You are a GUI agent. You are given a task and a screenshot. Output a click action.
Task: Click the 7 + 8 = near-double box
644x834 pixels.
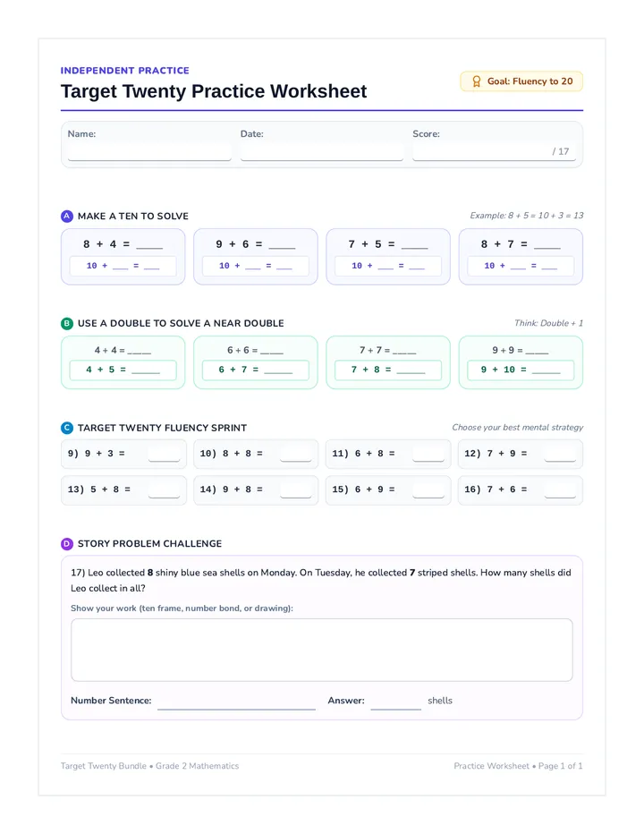click(388, 370)
